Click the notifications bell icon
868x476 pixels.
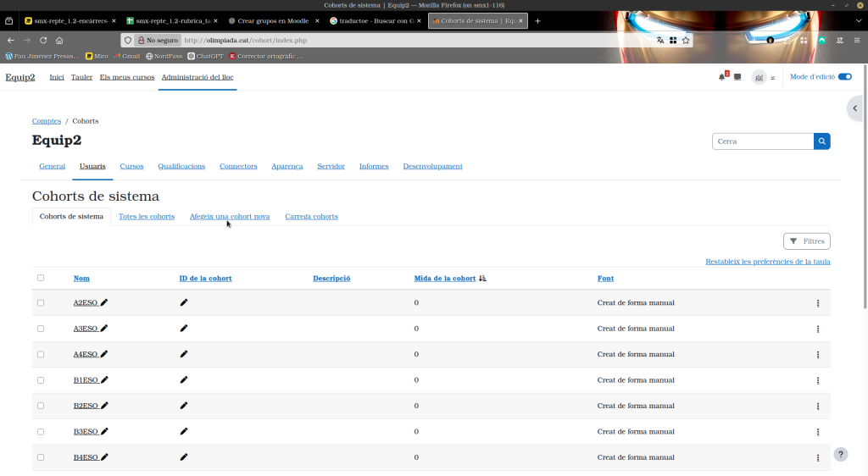pos(721,77)
